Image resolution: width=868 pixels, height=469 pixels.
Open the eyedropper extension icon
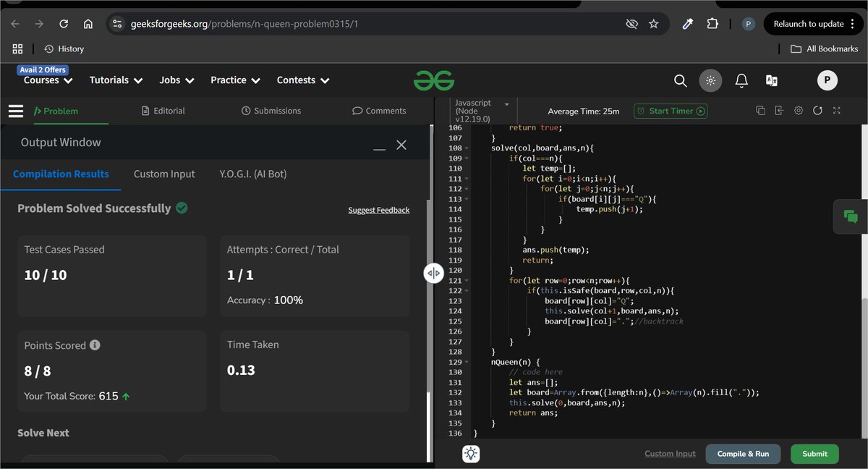tap(688, 24)
